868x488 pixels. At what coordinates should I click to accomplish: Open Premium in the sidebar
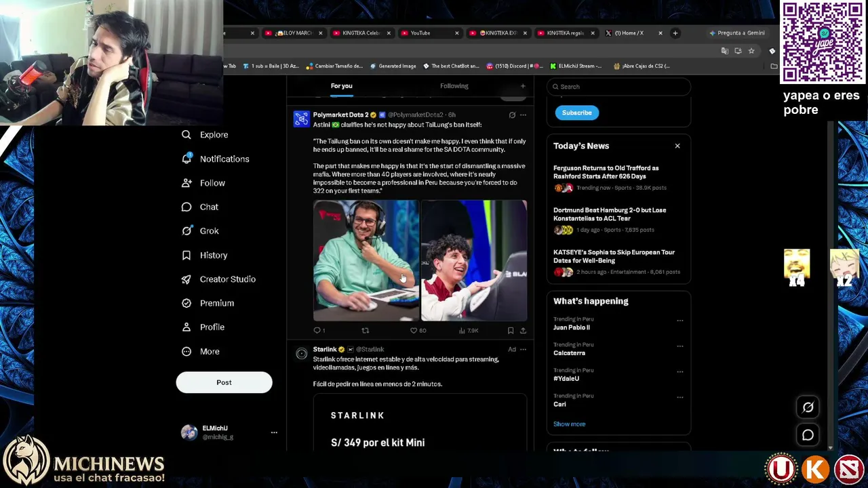pyautogui.click(x=208, y=303)
